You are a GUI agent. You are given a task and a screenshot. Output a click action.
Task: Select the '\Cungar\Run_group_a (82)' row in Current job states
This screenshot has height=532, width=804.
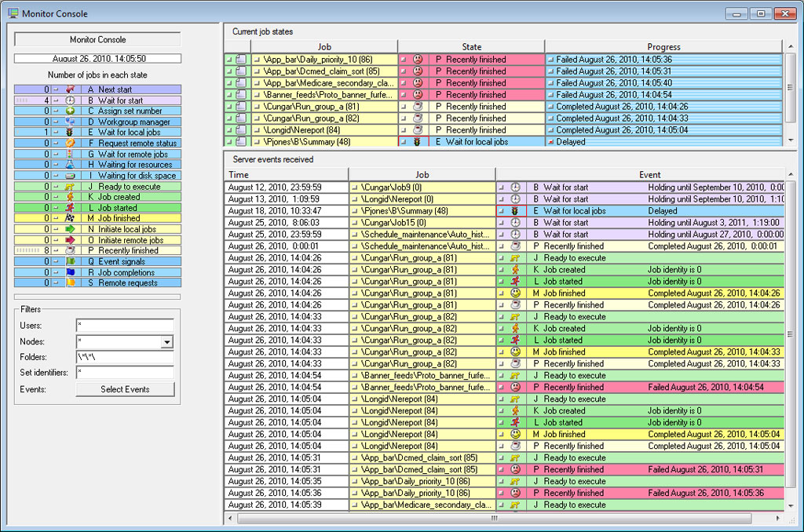pos(504,118)
